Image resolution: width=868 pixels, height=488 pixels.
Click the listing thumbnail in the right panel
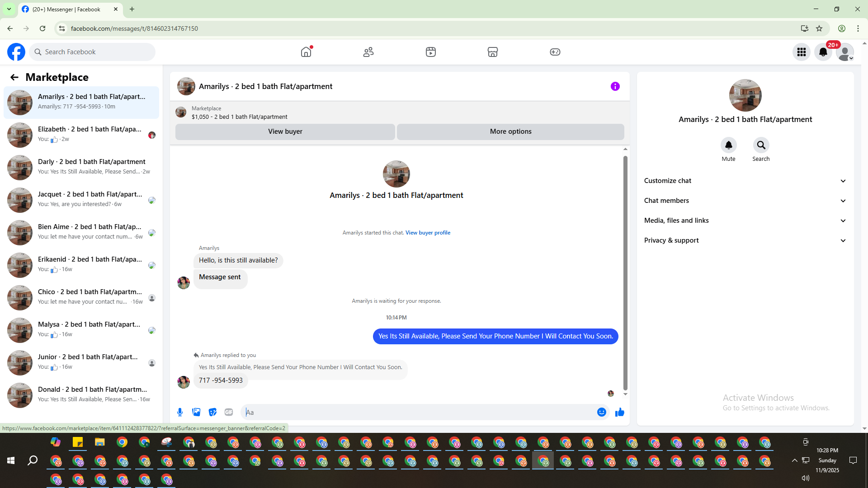(745, 95)
